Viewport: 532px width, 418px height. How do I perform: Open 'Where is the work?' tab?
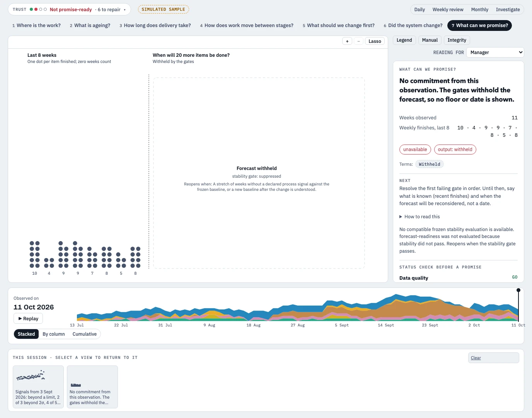point(36,25)
